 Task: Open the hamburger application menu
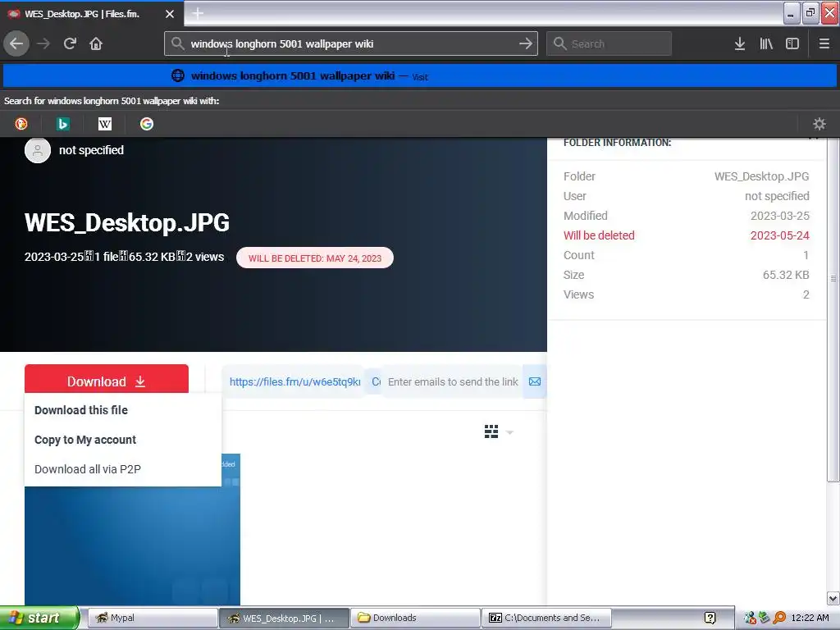click(824, 44)
